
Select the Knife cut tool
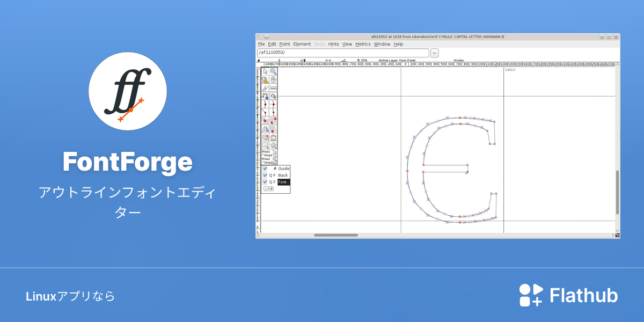click(265, 87)
